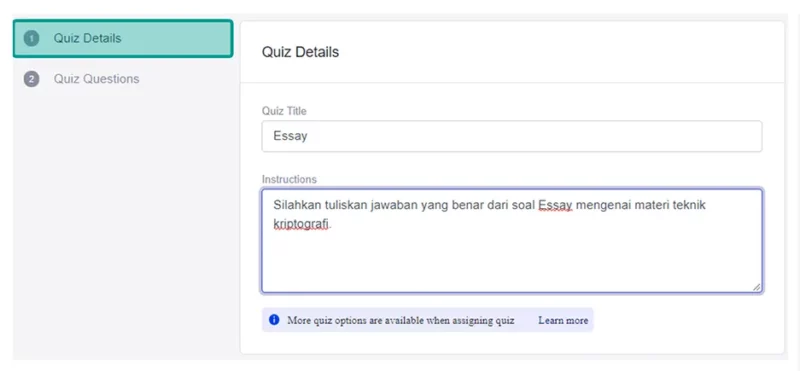Focus the Quiz Title input field
Screen dimensions: 800x371
pyautogui.click(x=512, y=136)
